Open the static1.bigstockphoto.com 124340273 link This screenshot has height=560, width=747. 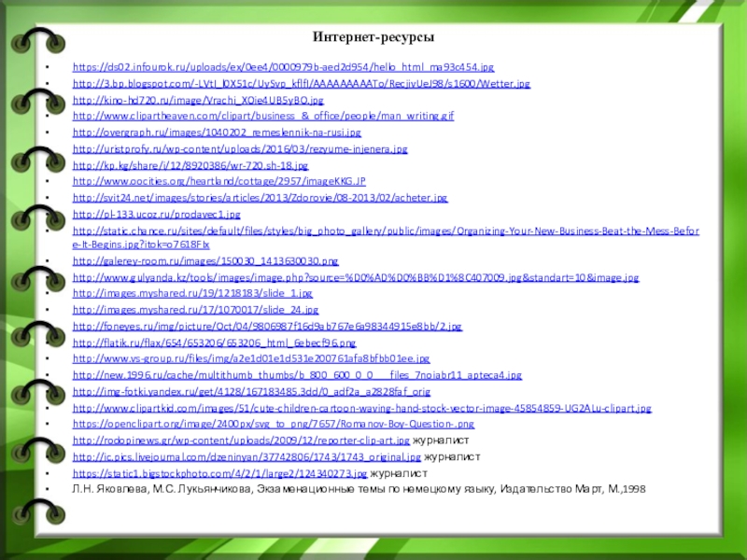click(219, 474)
